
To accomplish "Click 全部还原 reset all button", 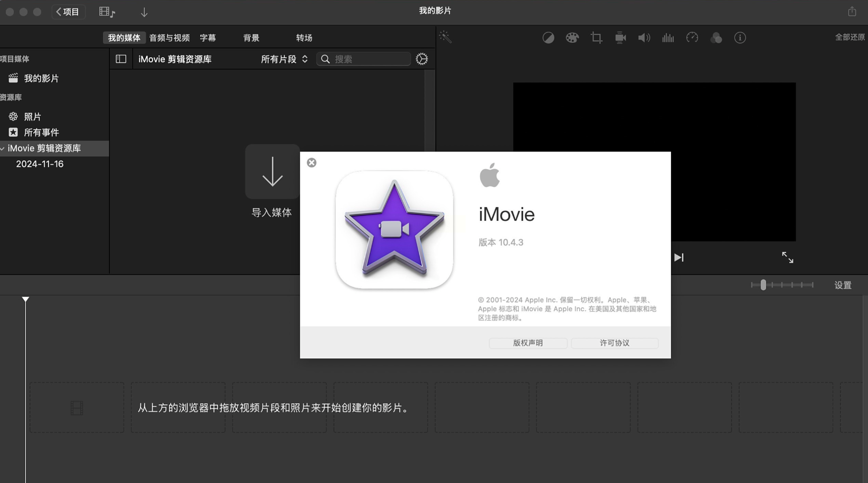I will click(x=850, y=37).
